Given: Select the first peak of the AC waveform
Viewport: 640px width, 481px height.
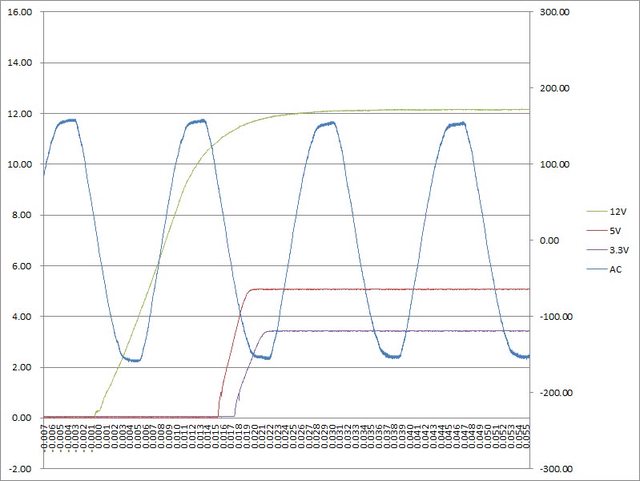Looking at the screenshot, I should (67, 120).
